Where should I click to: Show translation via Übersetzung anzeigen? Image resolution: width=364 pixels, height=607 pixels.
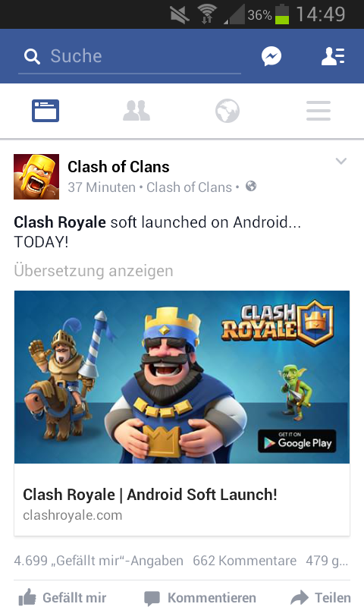point(93,271)
